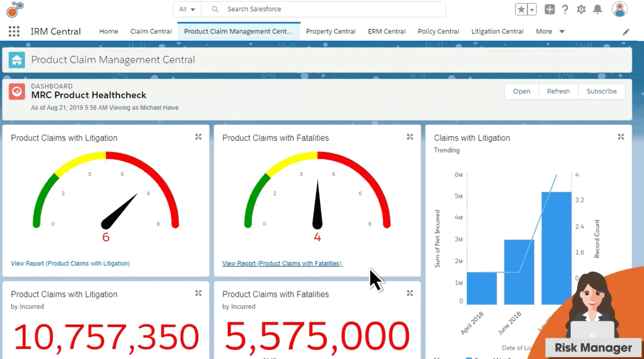Click the Open dashboard button
The height and width of the screenshot is (359, 644).
[x=521, y=91]
